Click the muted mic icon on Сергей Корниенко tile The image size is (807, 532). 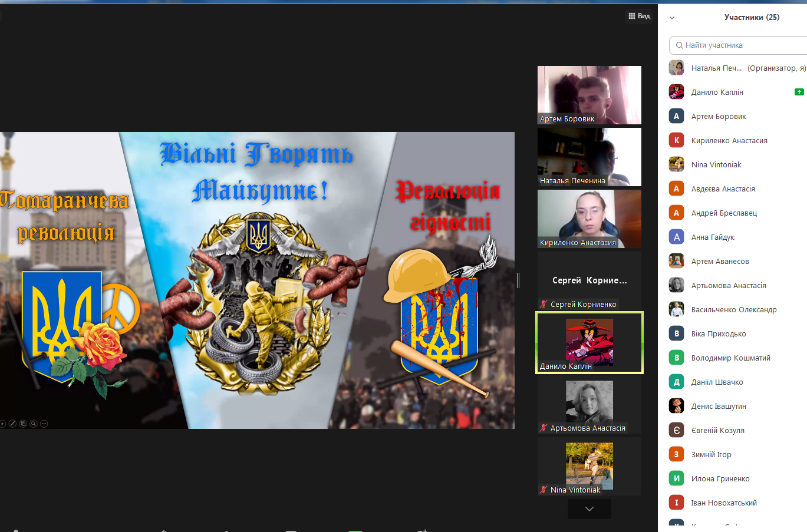(x=544, y=305)
